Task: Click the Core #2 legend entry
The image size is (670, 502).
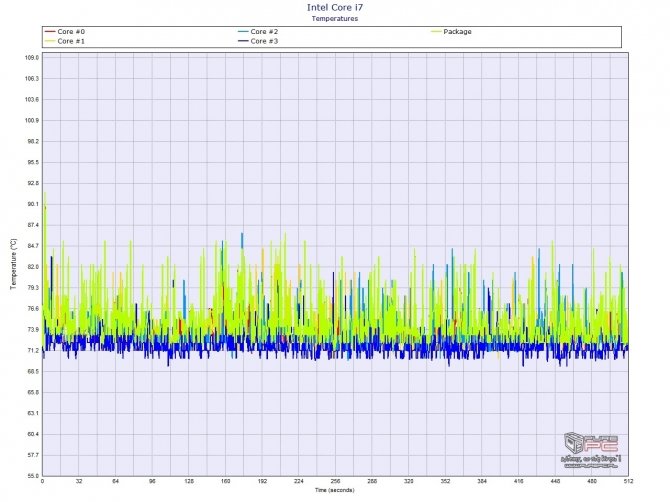Action: tap(258, 32)
